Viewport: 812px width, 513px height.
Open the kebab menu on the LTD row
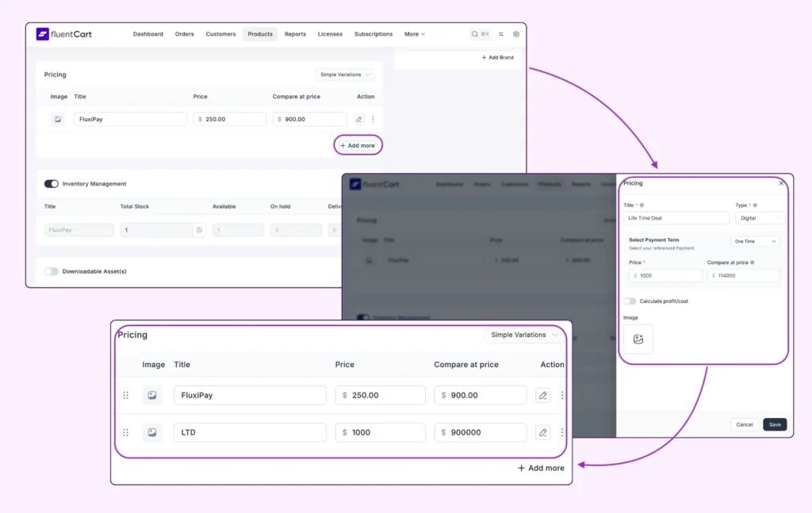[x=562, y=432]
